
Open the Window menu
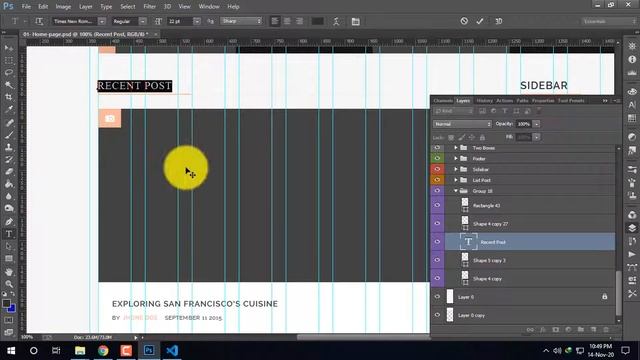tap(209, 7)
